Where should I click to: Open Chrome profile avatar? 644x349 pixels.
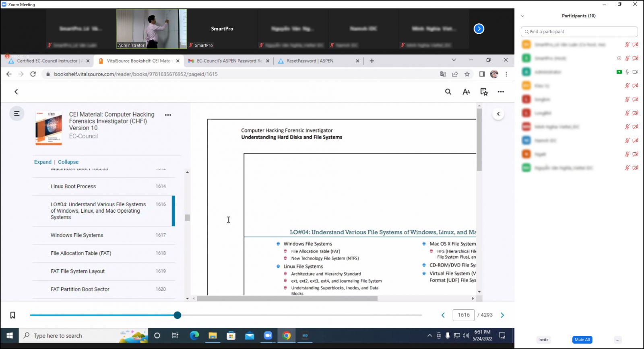(494, 74)
